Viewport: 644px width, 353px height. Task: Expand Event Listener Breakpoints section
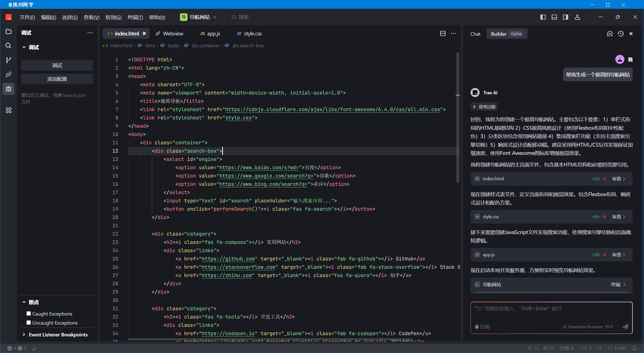click(24, 334)
